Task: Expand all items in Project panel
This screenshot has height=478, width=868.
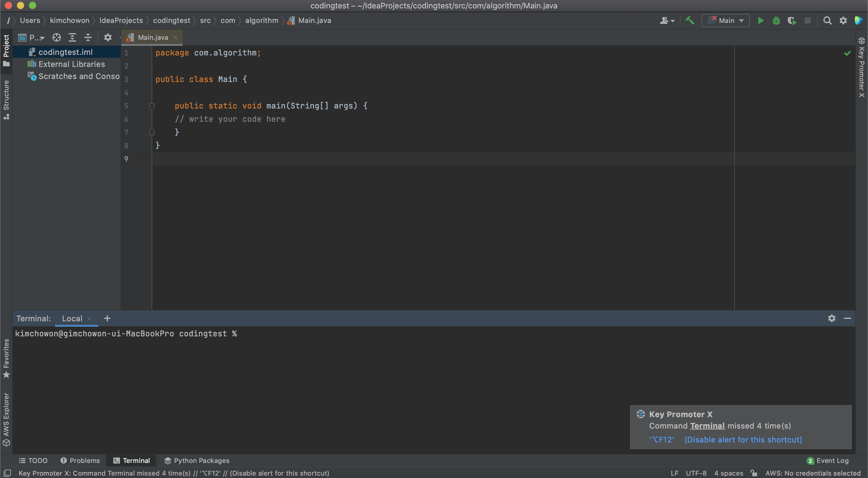Action: point(72,37)
